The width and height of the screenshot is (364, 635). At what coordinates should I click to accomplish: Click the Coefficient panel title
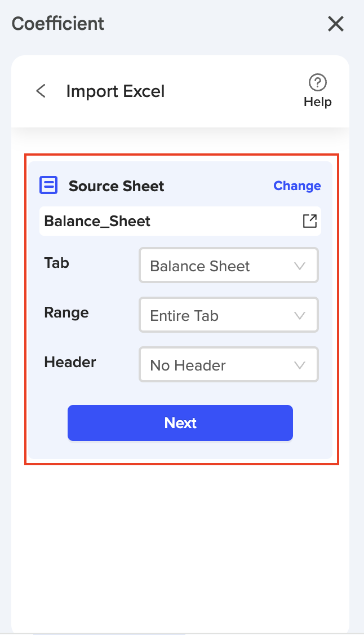pyautogui.click(x=58, y=24)
